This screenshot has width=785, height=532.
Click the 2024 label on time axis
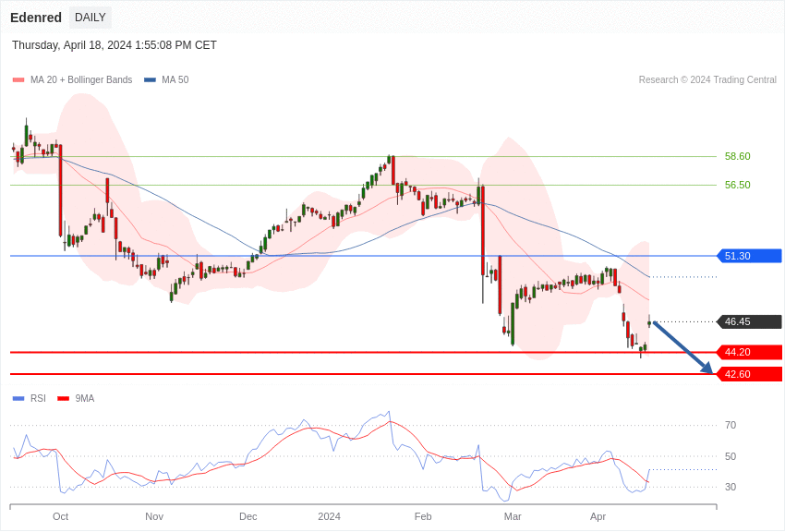tap(329, 516)
